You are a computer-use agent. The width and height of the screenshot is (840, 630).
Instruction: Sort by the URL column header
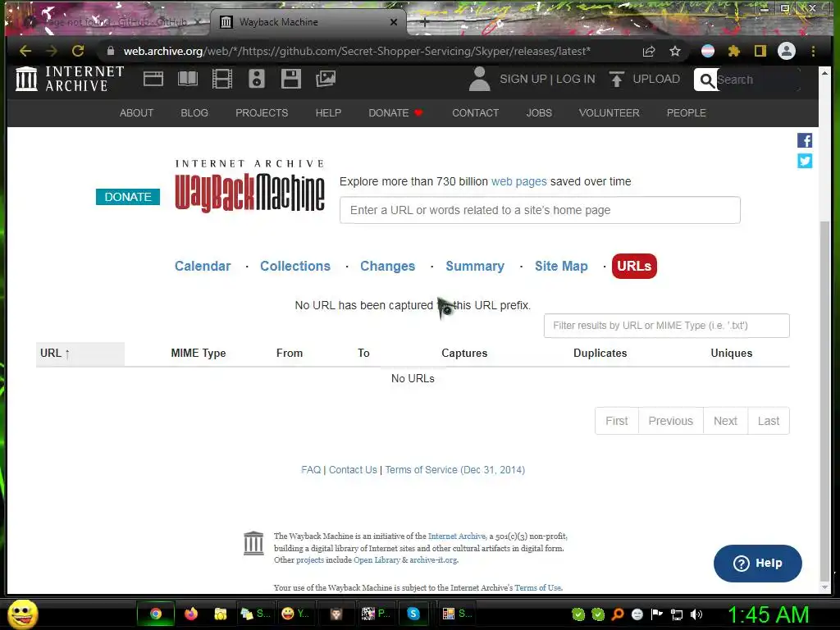click(x=80, y=354)
